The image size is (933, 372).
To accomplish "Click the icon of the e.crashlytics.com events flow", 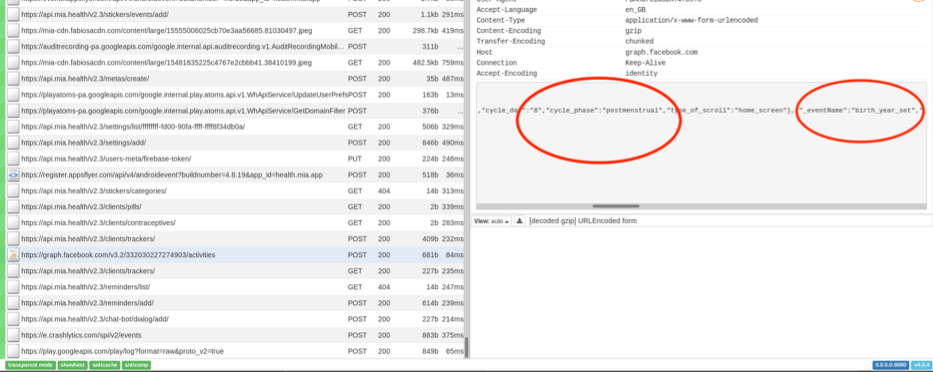I will (x=13, y=335).
